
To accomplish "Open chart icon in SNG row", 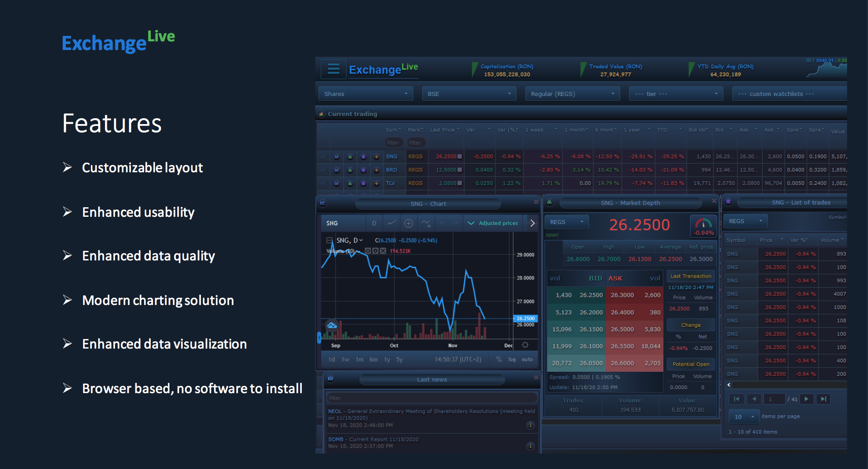I will coord(337,157).
